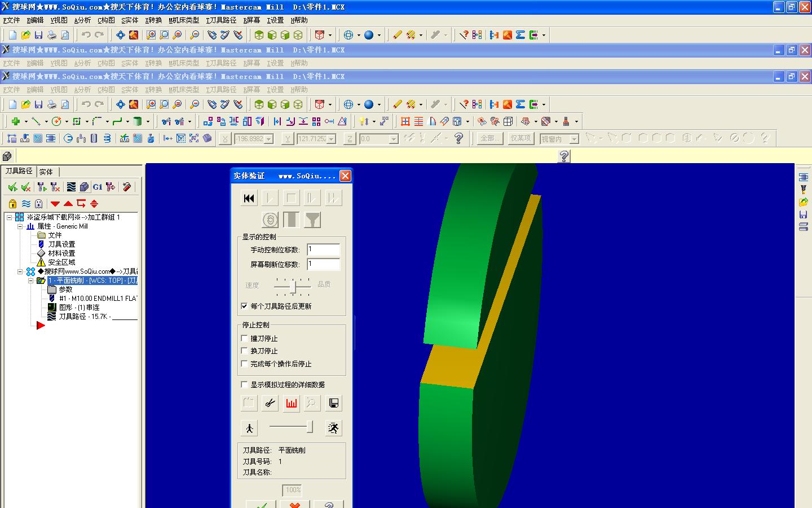Click the green create point plus icon

coord(15,121)
